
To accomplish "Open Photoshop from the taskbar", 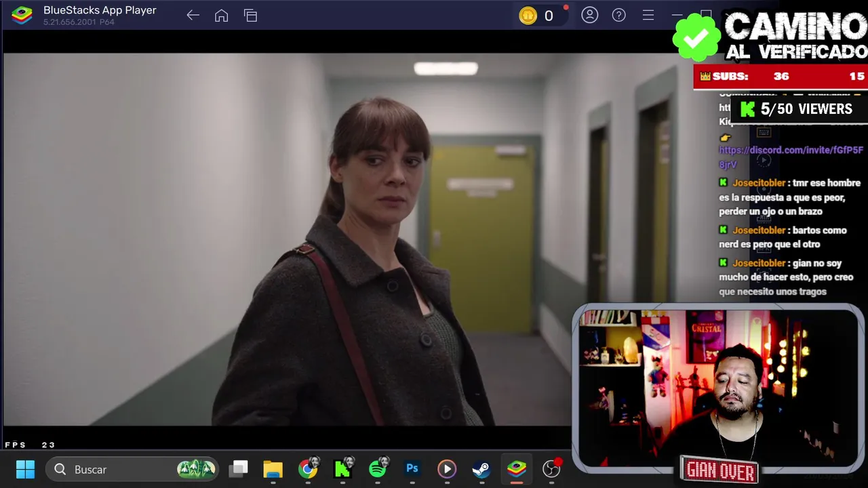I will [412, 469].
